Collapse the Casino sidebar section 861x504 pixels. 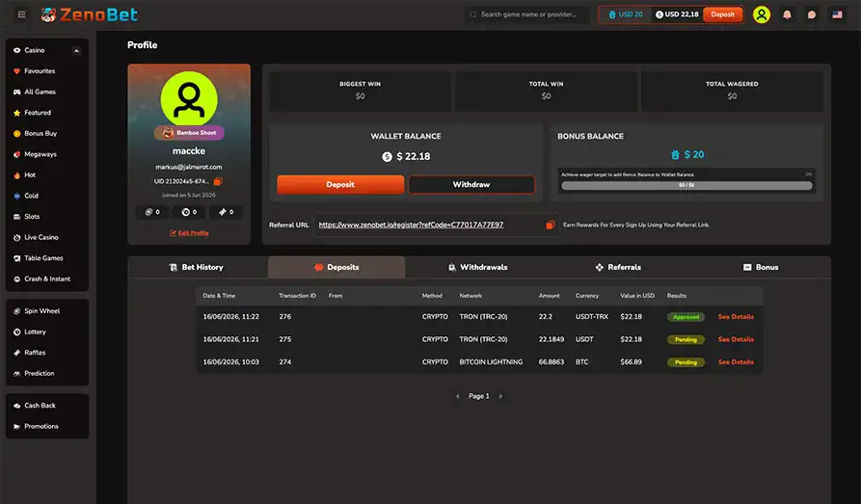[x=76, y=50]
